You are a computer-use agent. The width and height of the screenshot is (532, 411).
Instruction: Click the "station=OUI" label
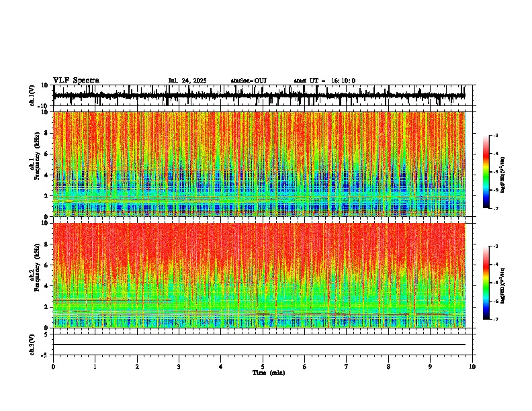click(x=249, y=81)
